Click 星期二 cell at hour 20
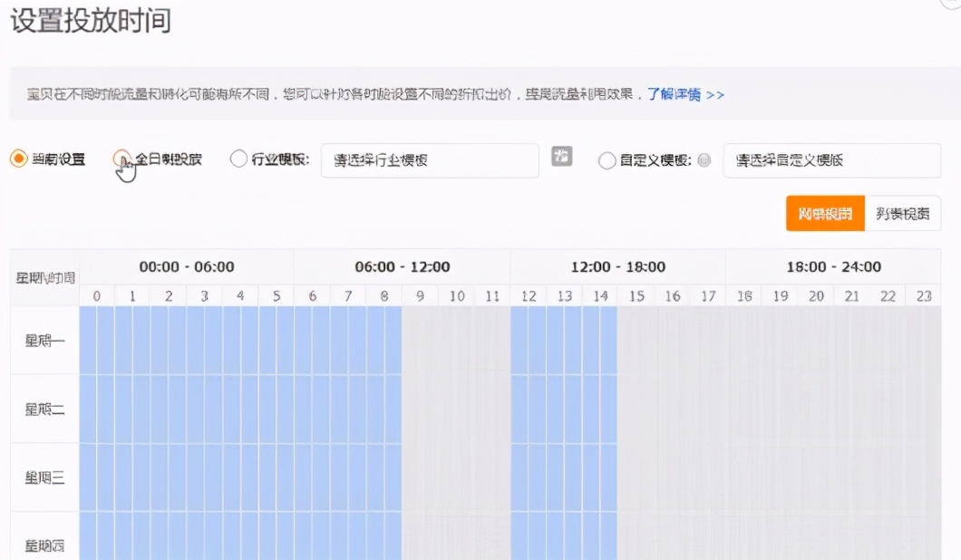Image resolution: width=961 pixels, height=560 pixels. coord(816,409)
